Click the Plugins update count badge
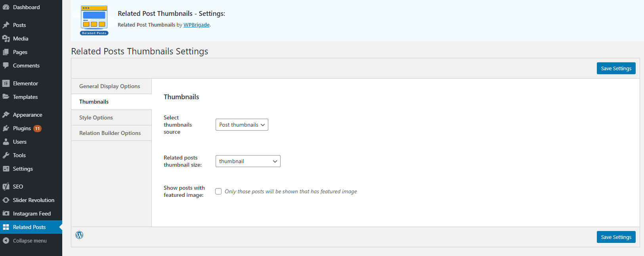The image size is (644, 256). (37, 129)
